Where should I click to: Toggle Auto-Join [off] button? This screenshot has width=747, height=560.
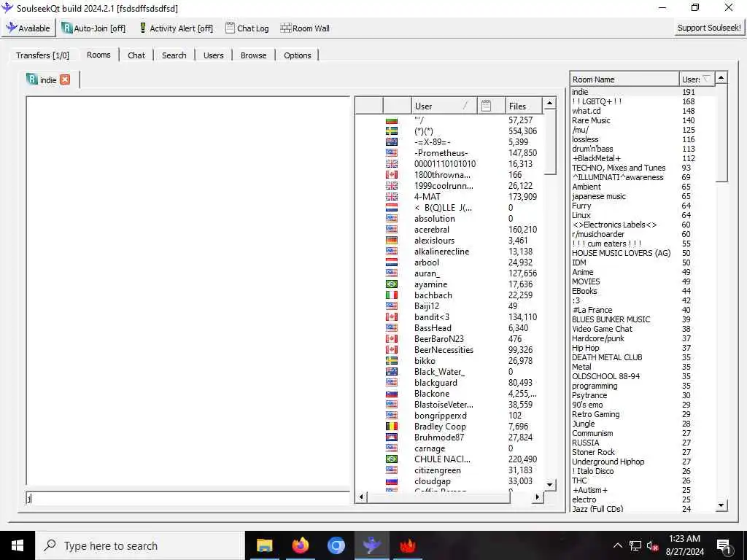94,28
